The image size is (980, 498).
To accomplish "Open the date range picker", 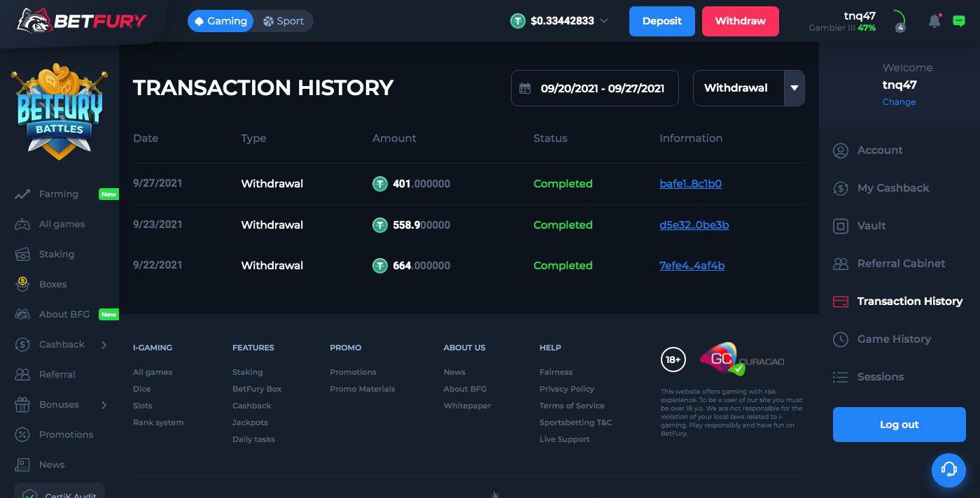I will (595, 88).
